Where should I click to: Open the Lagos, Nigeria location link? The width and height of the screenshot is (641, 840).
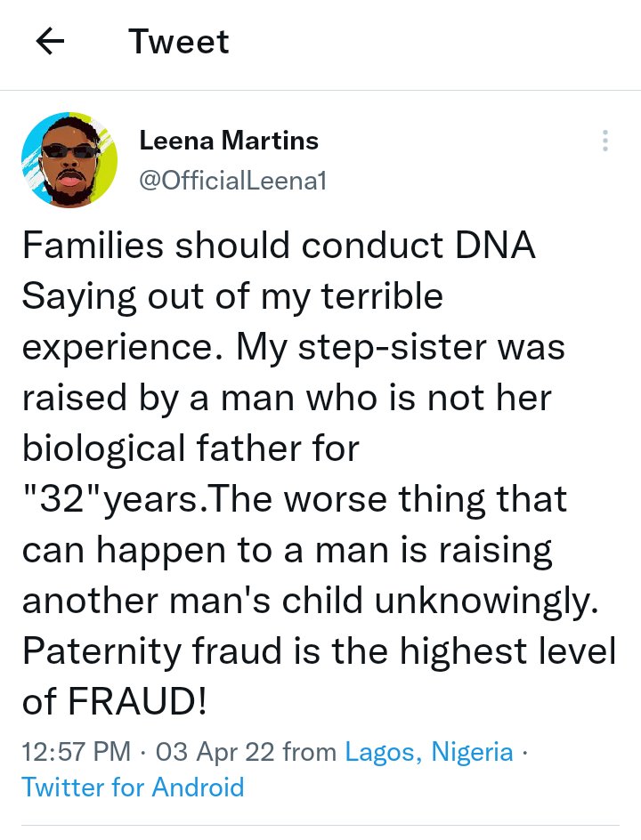pos(429,752)
